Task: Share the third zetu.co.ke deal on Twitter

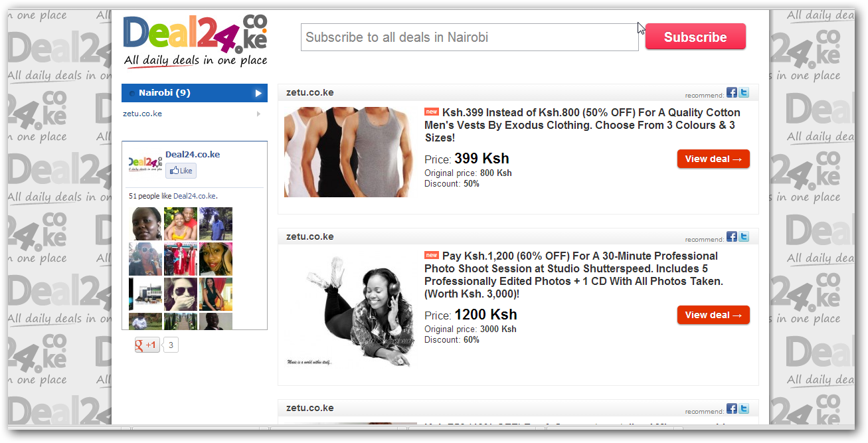Action: (x=744, y=408)
